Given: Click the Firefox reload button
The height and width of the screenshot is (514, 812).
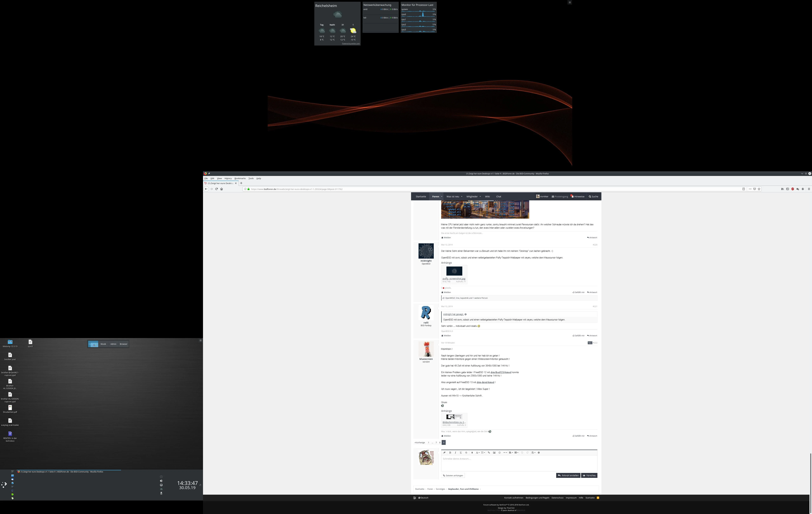Looking at the screenshot, I should pos(216,189).
